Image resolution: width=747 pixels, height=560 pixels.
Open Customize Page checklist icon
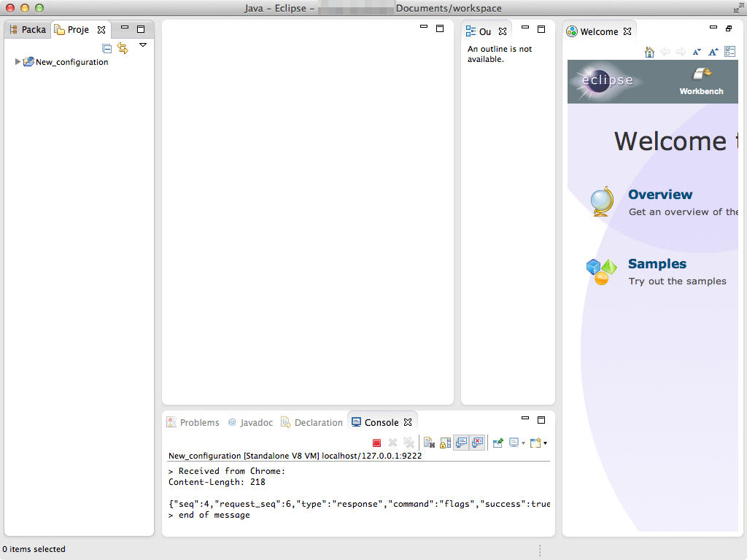729,52
